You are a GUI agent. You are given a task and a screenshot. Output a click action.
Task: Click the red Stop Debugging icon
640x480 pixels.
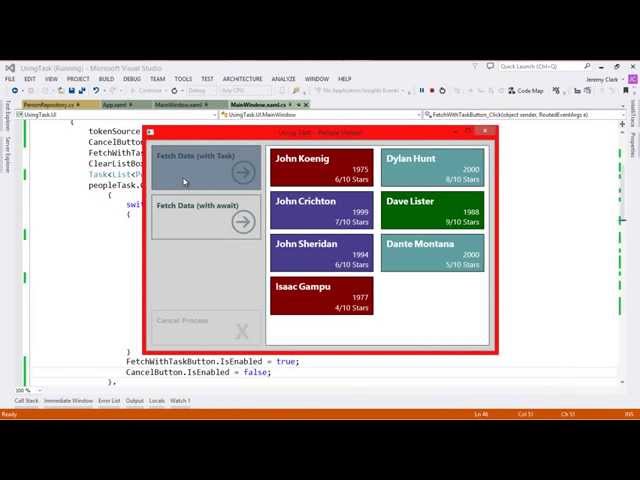pyautogui.click(x=432, y=90)
